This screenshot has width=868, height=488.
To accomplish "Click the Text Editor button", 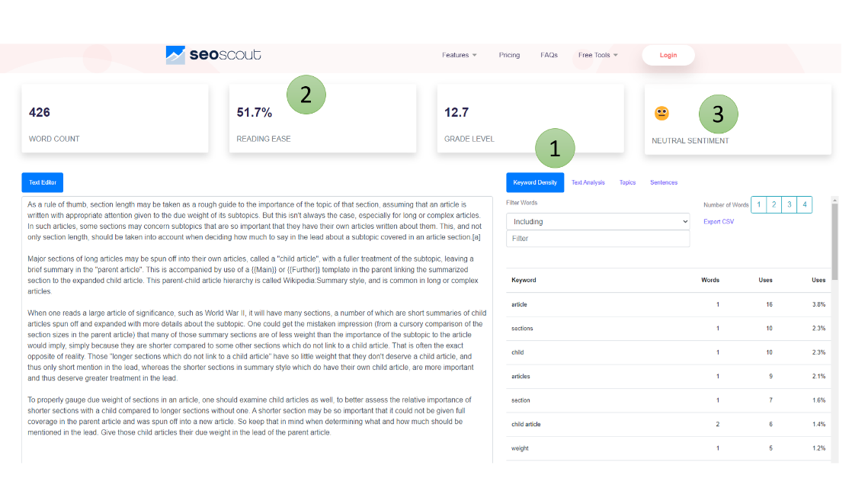I will point(43,182).
